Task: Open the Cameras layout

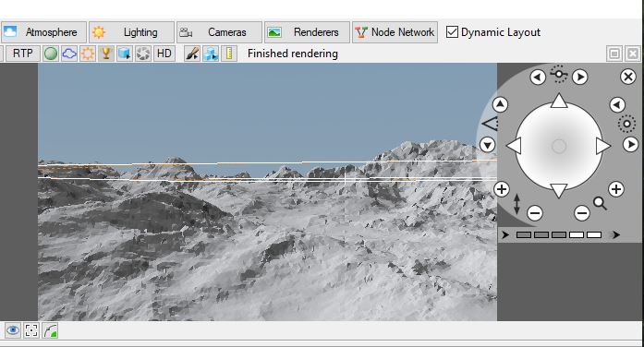Action: pyautogui.click(x=219, y=32)
